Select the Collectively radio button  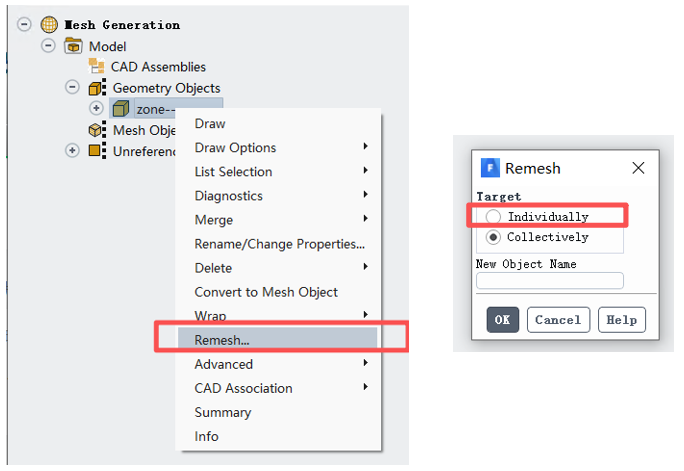coord(493,237)
